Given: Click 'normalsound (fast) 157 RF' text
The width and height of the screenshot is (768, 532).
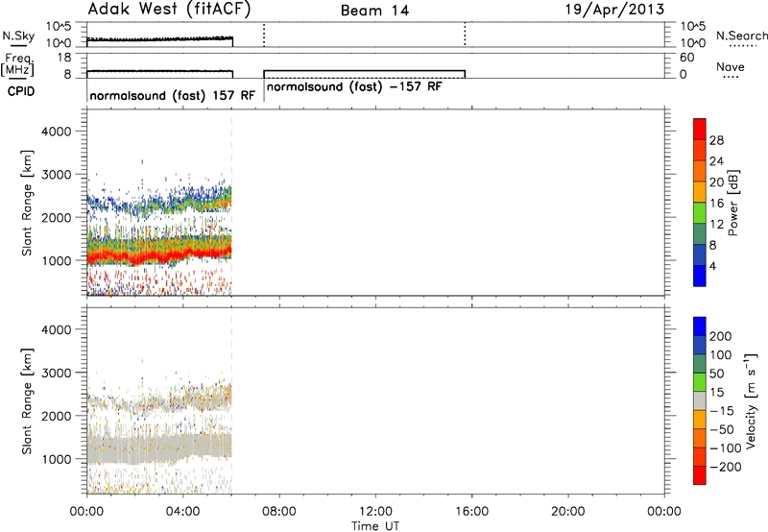Looking at the screenshot, I should click(173, 95).
